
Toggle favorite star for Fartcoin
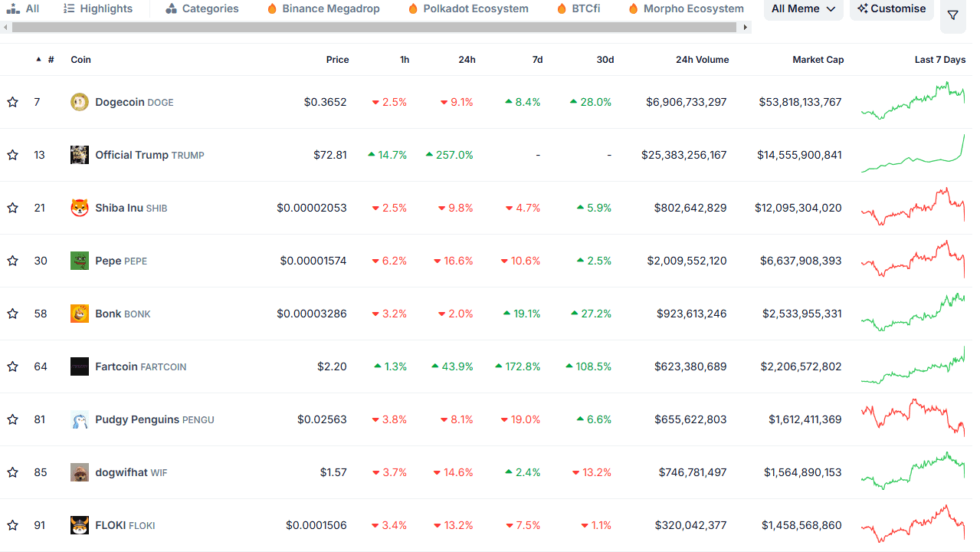pos(13,366)
